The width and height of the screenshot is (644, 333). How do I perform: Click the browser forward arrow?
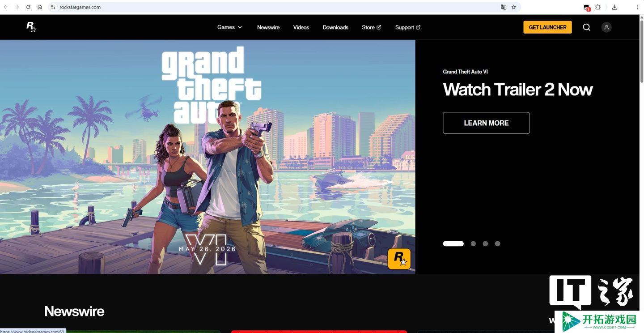17,7
